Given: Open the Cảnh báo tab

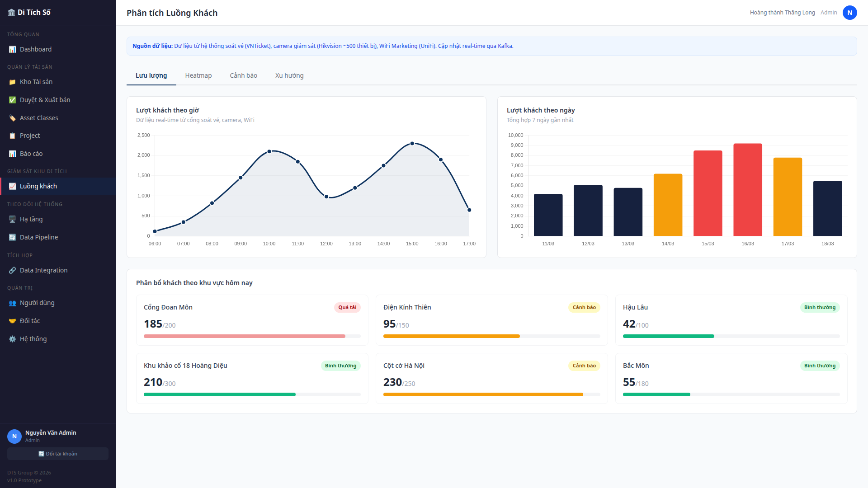Looking at the screenshot, I should pyautogui.click(x=243, y=75).
